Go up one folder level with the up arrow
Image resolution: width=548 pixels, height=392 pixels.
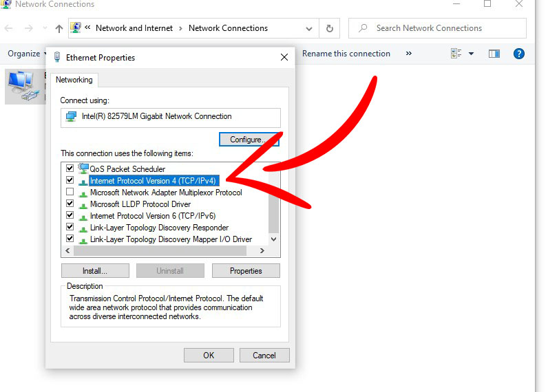pyautogui.click(x=59, y=29)
